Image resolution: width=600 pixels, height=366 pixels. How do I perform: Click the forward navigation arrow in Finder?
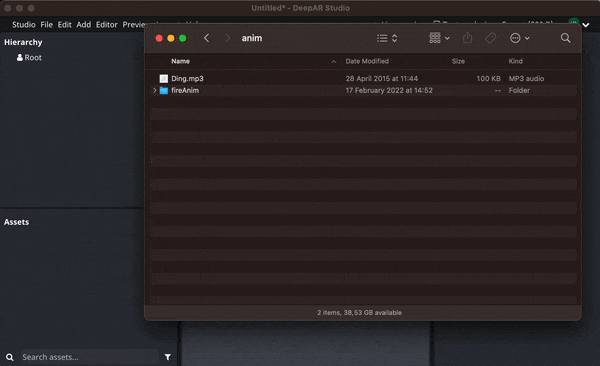pyautogui.click(x=228, y=38)
